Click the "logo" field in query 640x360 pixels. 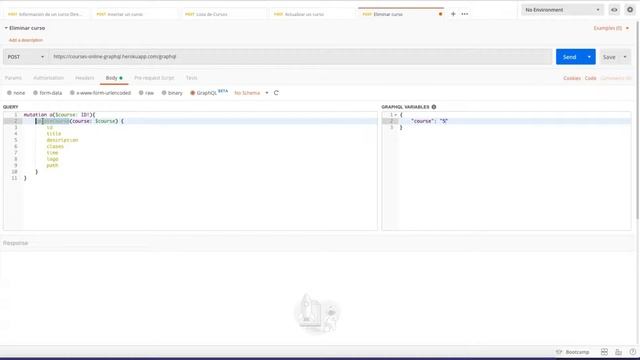coord(52,159)
